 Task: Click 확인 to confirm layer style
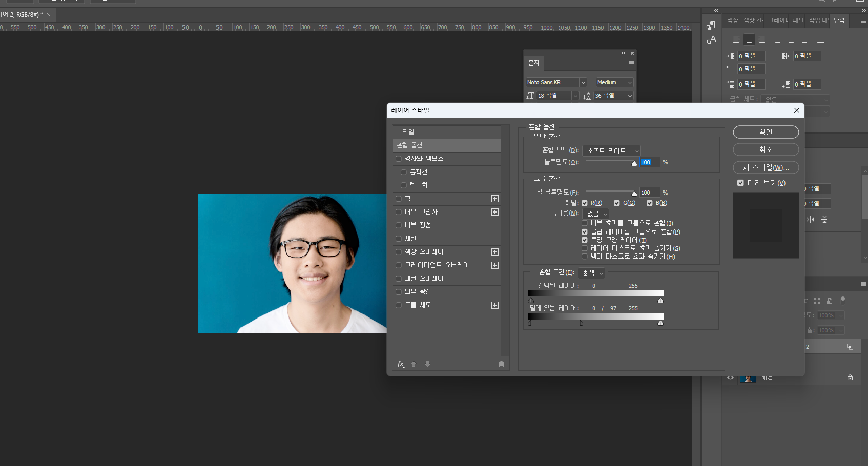coord(766,132)
